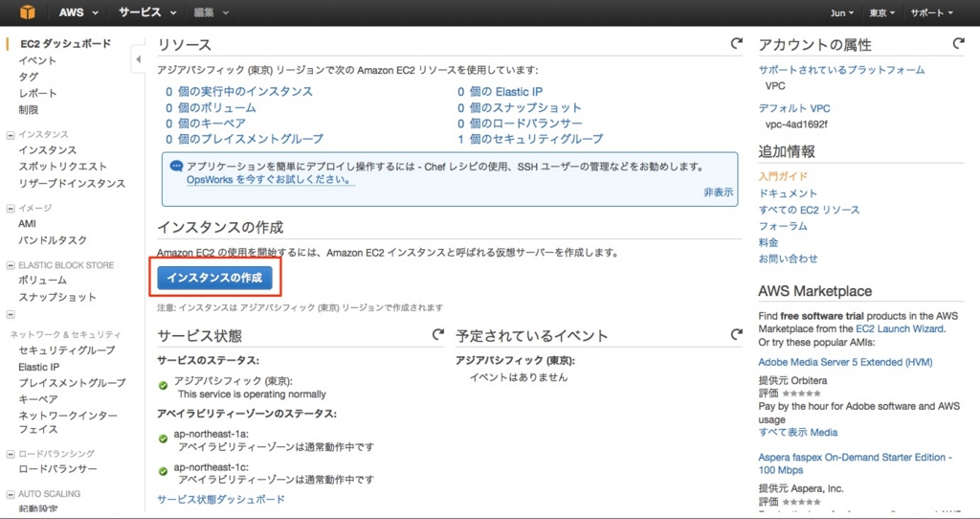Refresh the サービス状態 section
Viewport: 980px width, 519px height.
(x=438, y=334)
